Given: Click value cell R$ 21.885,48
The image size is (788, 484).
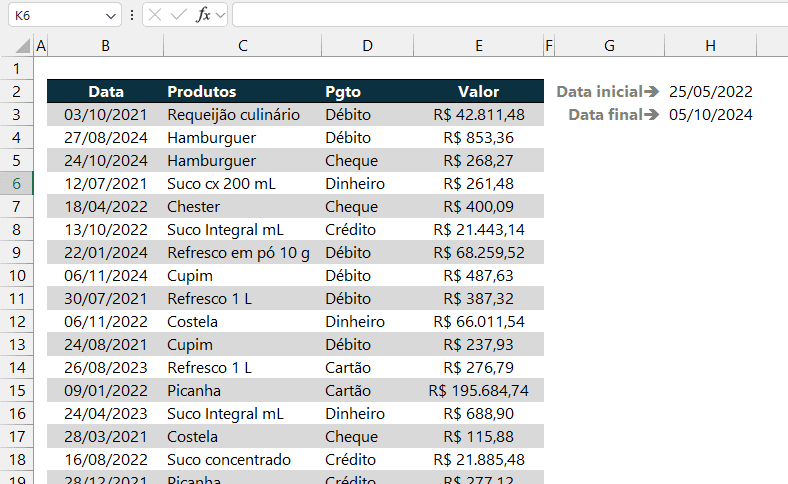Looking at the screenshot, I should (479, 459).
